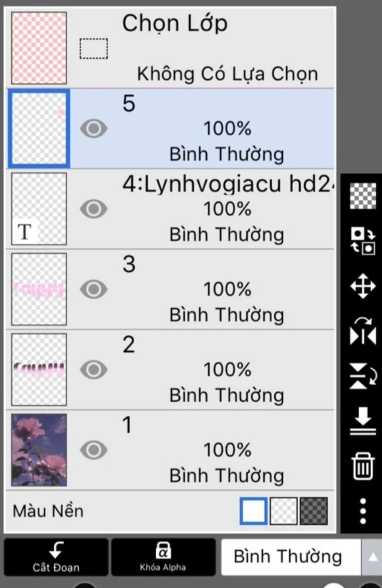
Task: Toggle visibility of layer 1 rose photo
Action: click(94, 450)
